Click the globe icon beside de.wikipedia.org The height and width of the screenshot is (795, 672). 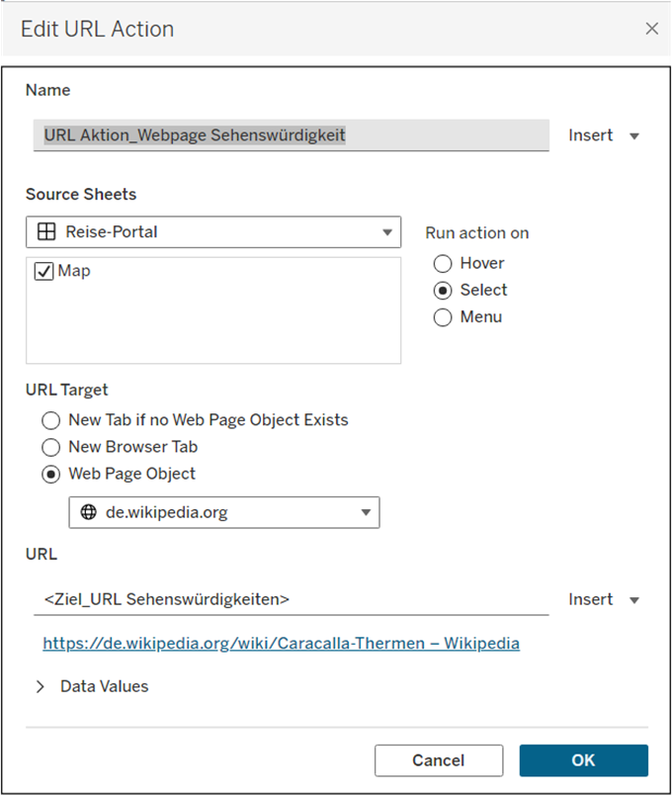pos(88,512)
